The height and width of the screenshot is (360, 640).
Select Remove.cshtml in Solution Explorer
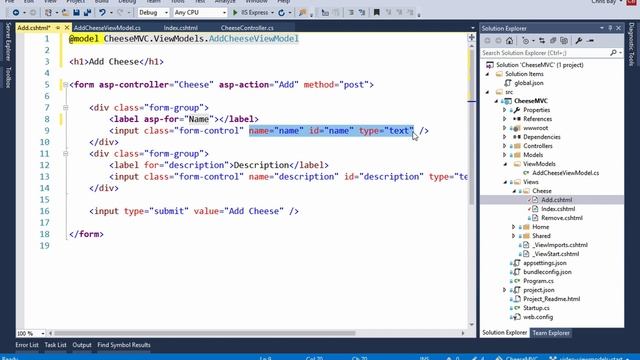pos(562,218)
